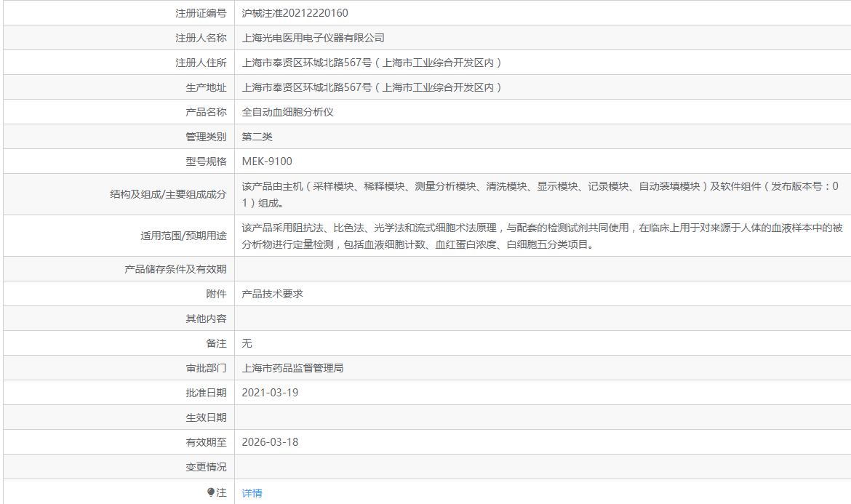This screenshot has height=504, width=851.
Task: Click the 其他内容 label
Action: (x=206, y=319)
